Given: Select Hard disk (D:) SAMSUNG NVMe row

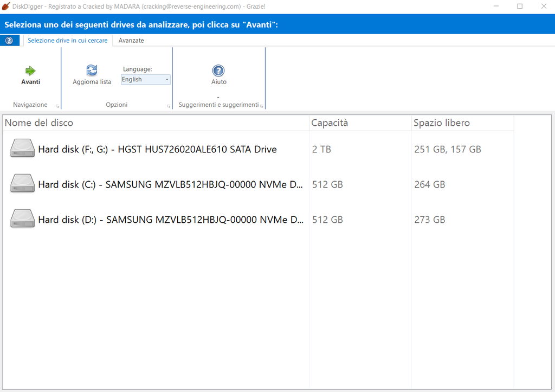Looking at the screenshot, I should click(171, 220).
